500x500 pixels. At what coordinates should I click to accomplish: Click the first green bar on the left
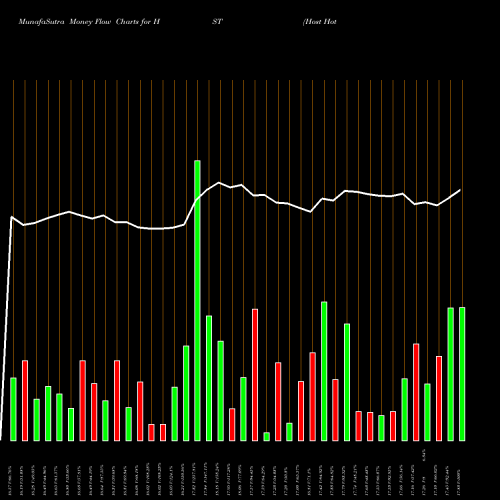pyautogui.click(x=13, y=409)
